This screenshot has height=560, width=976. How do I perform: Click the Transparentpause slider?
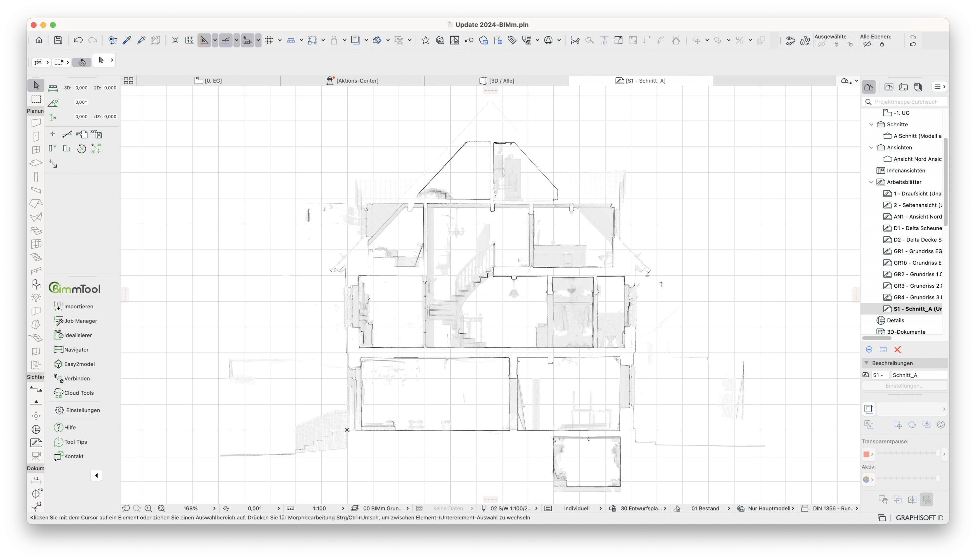(x=908, y=453)
